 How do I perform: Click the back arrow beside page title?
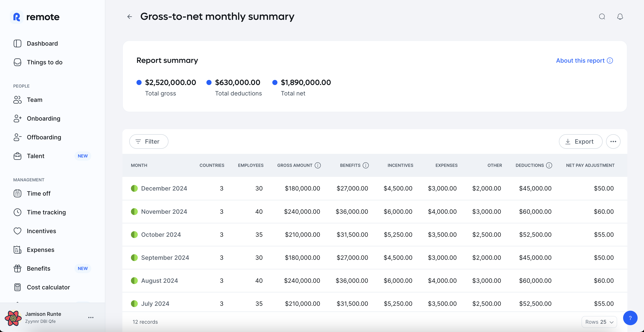point(129,17)
